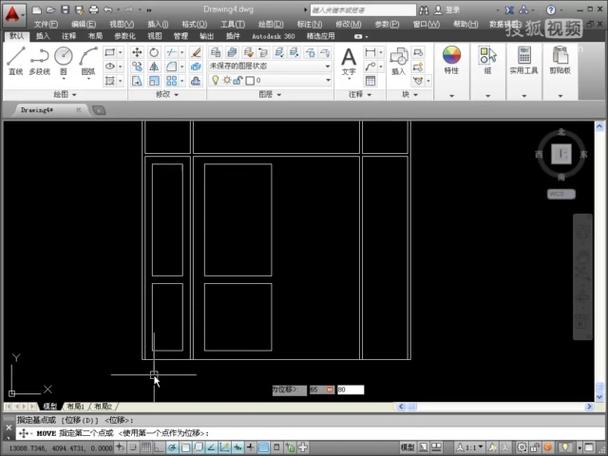Choose the Circle (圆) tool
This screenshot has height=456, width=608.
[x=63, y=61]
